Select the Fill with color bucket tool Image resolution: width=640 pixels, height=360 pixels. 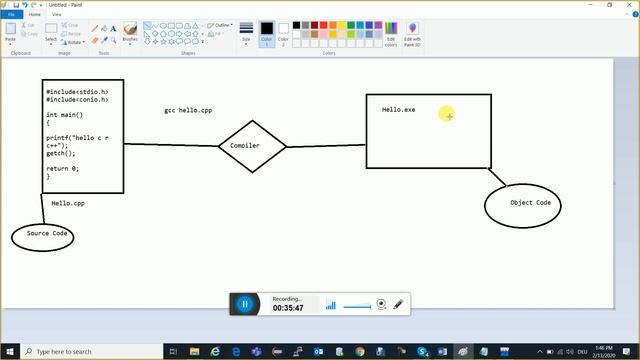click(104, 29)
